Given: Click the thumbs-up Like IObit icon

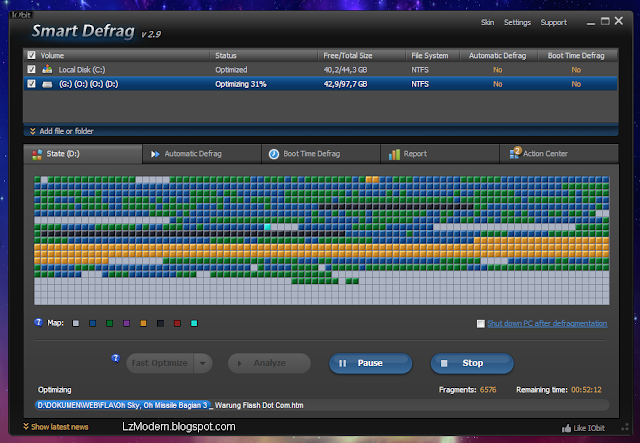Looking at the screenshot, I should 566,428.
